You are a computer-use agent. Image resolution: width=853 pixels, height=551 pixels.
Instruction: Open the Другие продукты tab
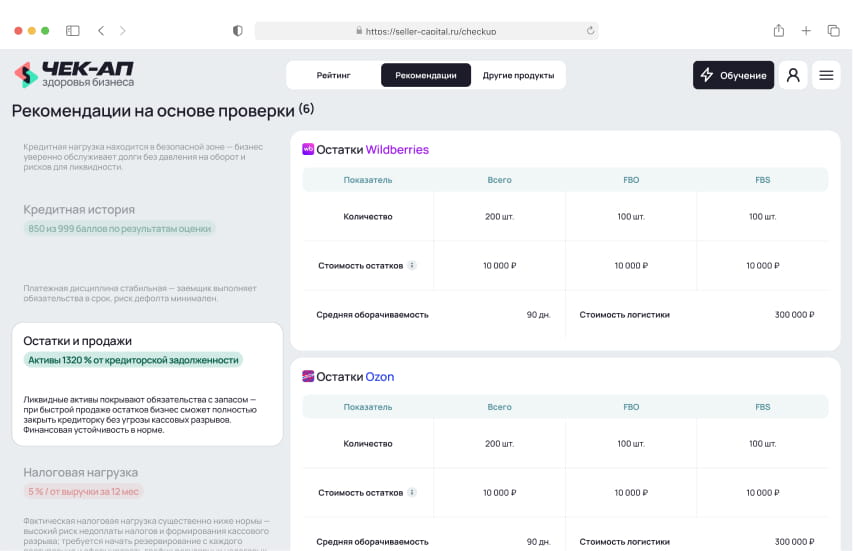(x=518, y=75)
